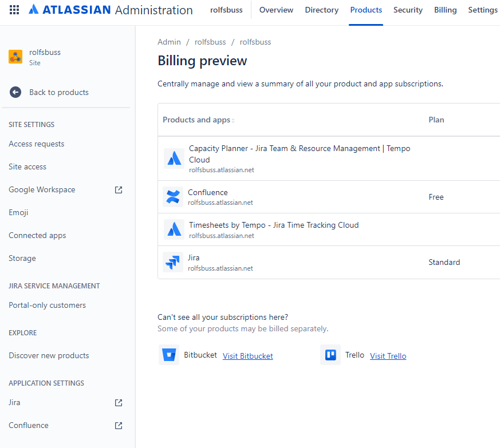Click the Capacity Planner app icon
Screen dimensions: 500x448
tap(174, 158)
